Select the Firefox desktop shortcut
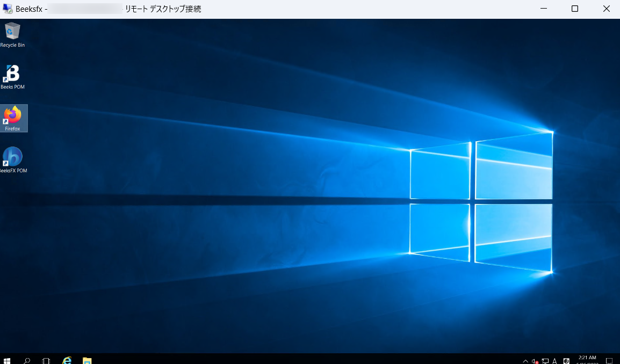The image size is (620, 364). (13, 118)
